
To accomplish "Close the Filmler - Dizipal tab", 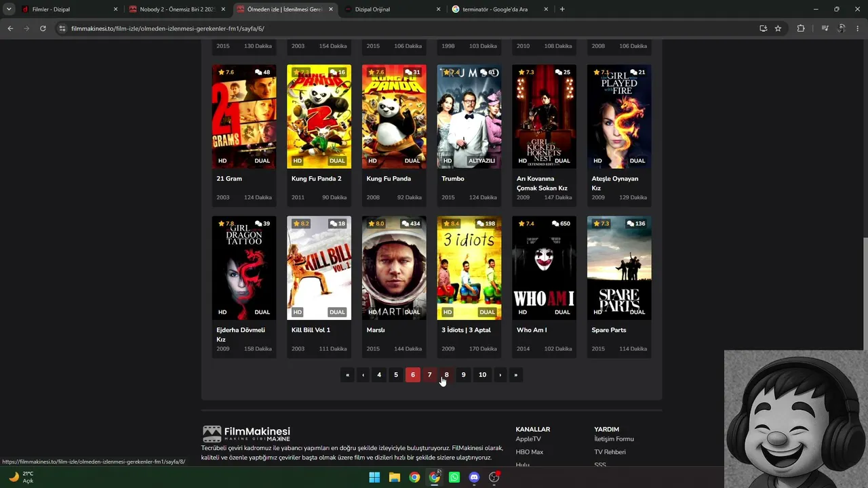I will click(115, 9).
